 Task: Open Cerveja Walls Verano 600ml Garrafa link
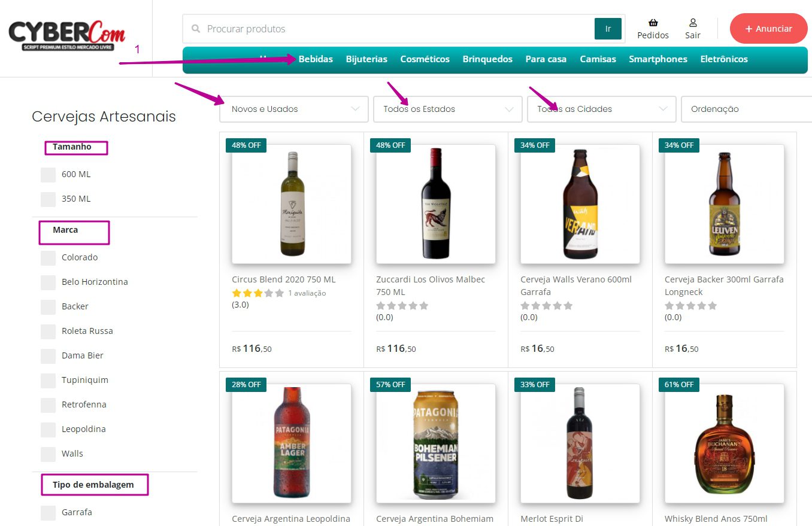point(576,286)
